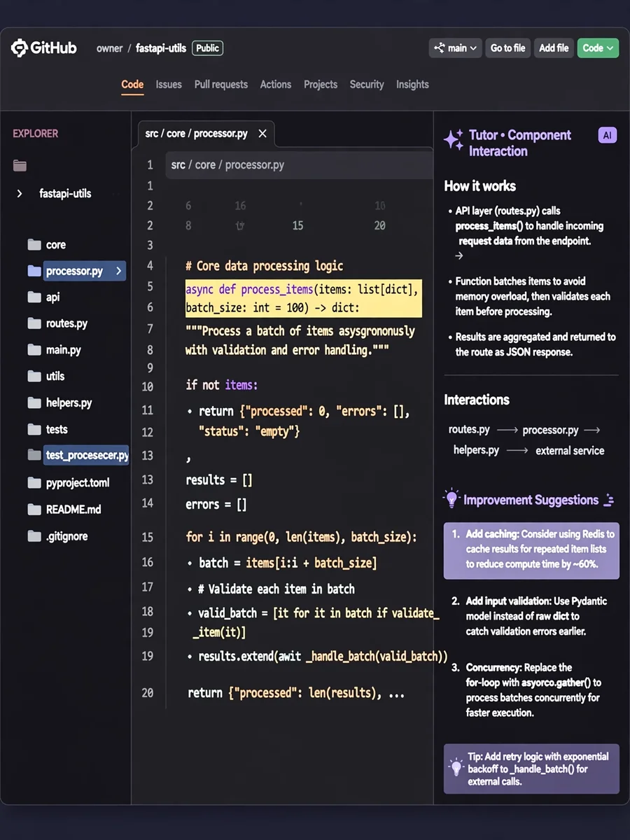The height and width of the screenshot is (840, 630).
Task: Open the Actions tab
Action: [x=276, y=85]
